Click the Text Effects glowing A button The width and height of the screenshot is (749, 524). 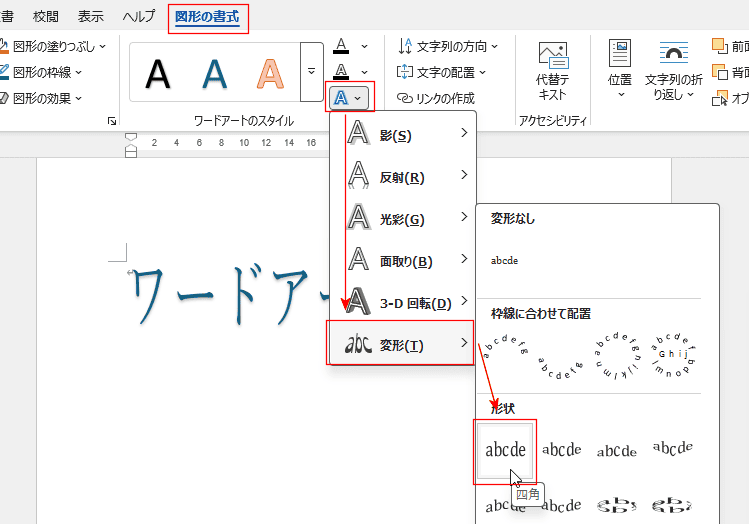[342, 97]
